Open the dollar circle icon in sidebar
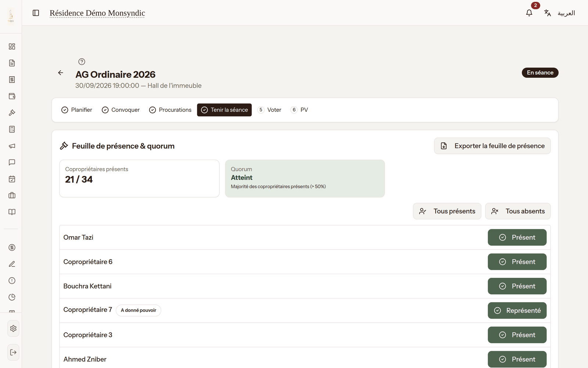 (12, 247)
